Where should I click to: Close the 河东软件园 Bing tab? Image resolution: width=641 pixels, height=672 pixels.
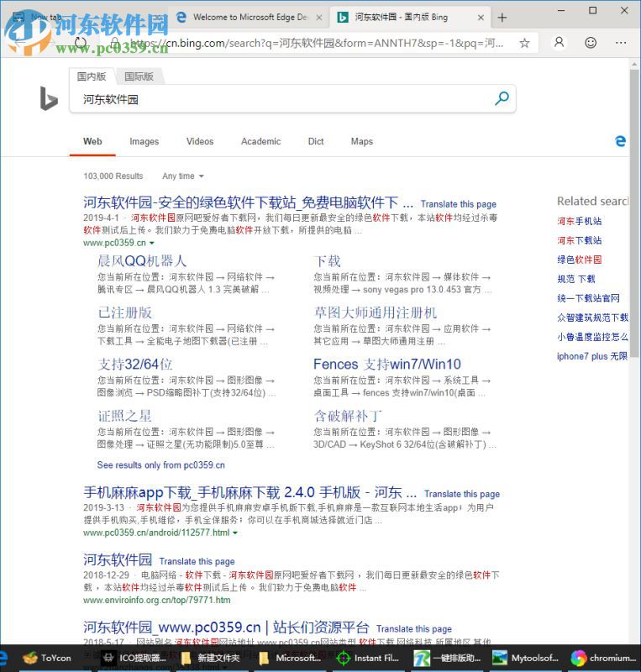(x=481, y=18)
